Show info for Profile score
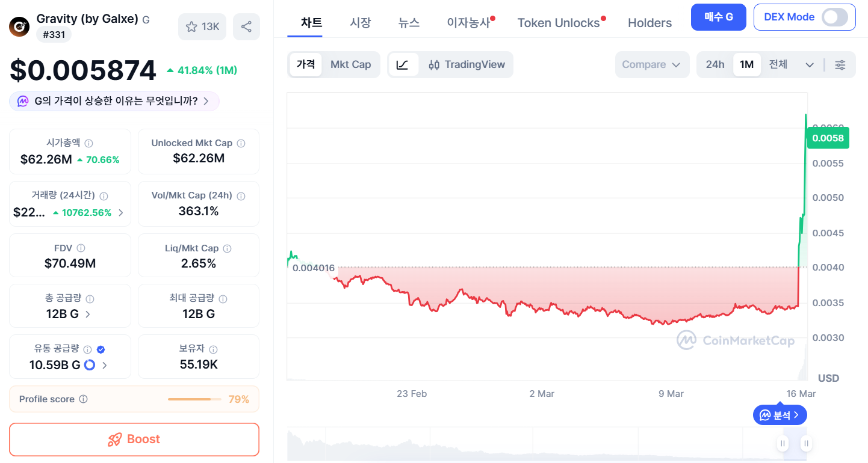 click(x=84, y=399)
